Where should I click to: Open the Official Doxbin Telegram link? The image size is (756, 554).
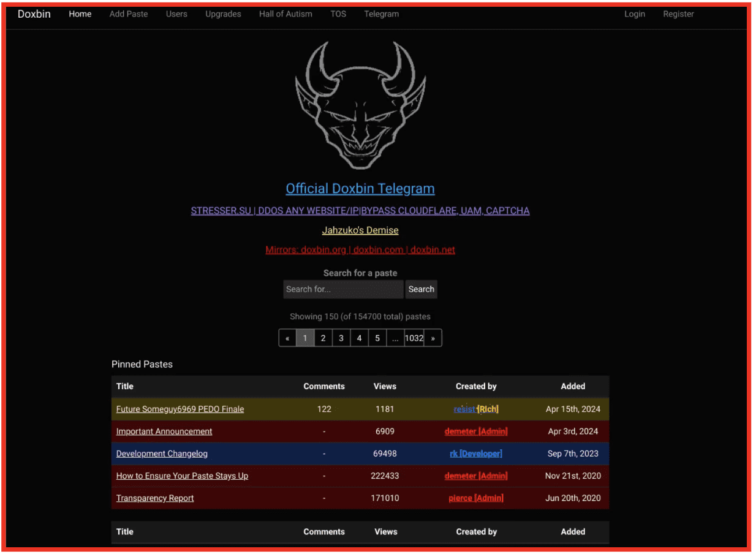click(x=360, y=188)
